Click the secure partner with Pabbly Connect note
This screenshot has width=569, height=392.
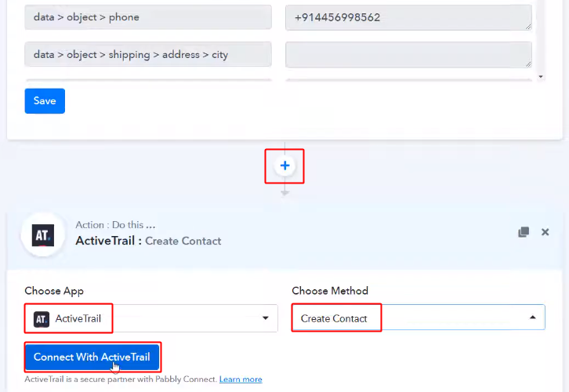[x=121, y=379]
